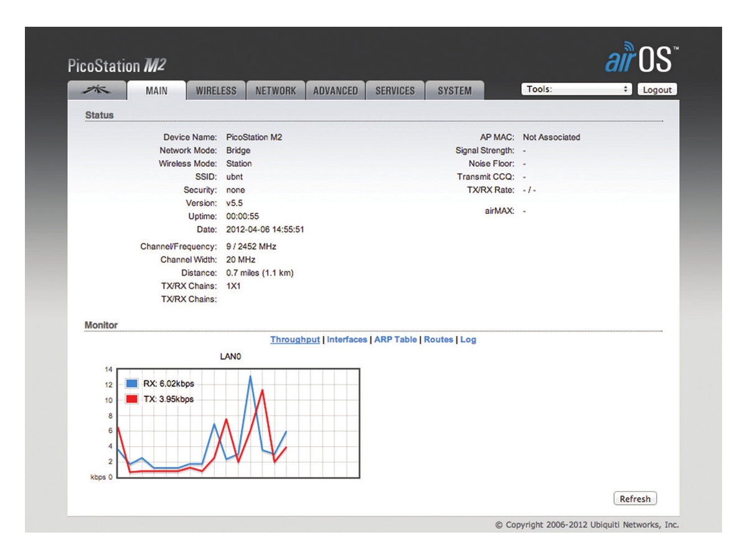
Task: Open the Routes monitor link
Action: coord(438,340)
